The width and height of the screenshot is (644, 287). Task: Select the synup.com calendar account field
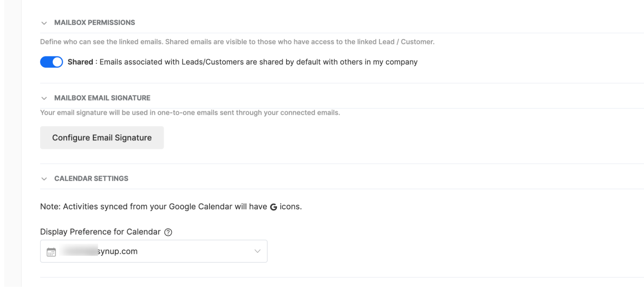[x=154, y=251]
